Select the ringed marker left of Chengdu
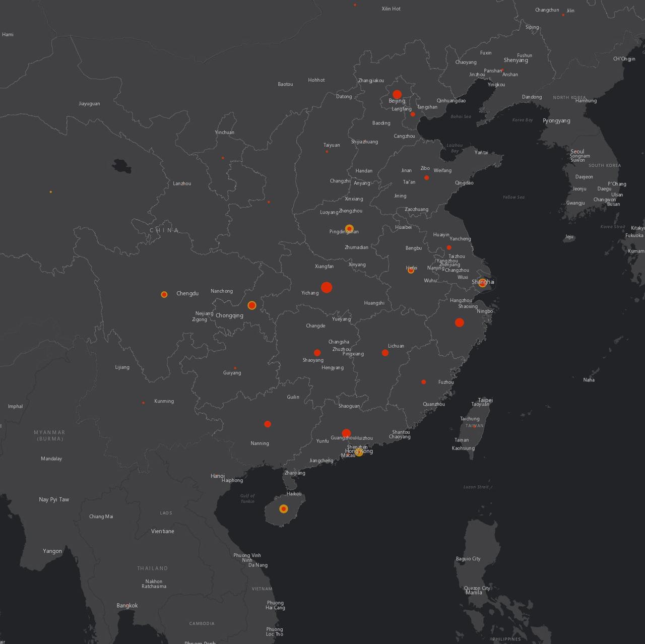 click(164, 294)
